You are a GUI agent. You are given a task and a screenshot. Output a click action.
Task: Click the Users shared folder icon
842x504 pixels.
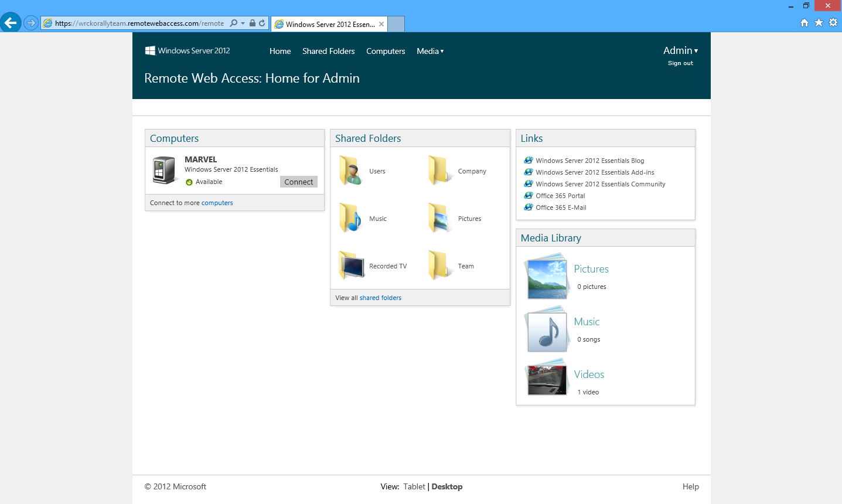(351, 171)
